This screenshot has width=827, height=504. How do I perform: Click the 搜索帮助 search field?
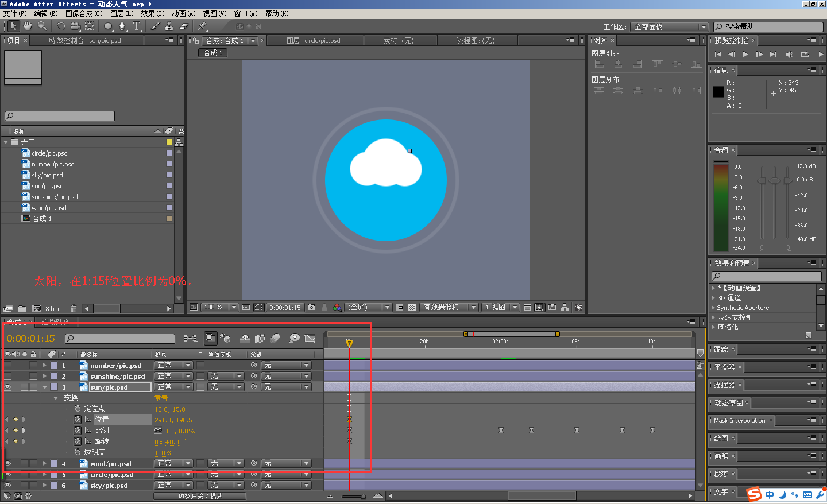pos(768,26)
